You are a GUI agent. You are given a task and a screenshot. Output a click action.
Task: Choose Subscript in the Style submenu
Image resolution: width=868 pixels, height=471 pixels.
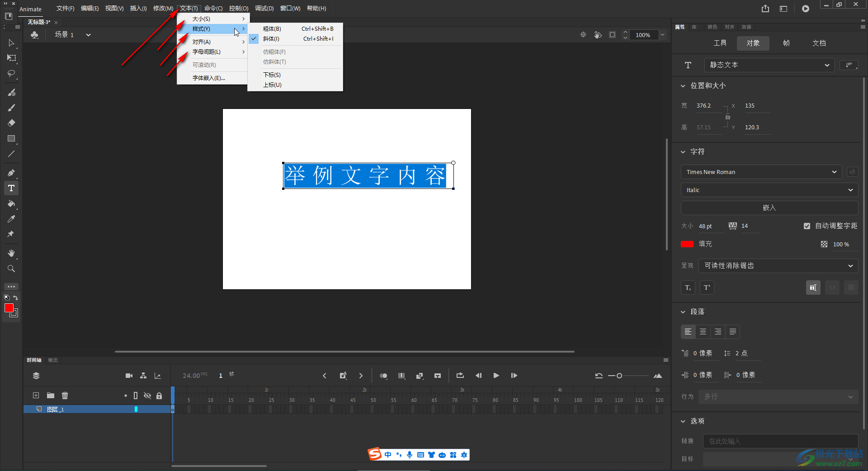(x=295, y=75)
